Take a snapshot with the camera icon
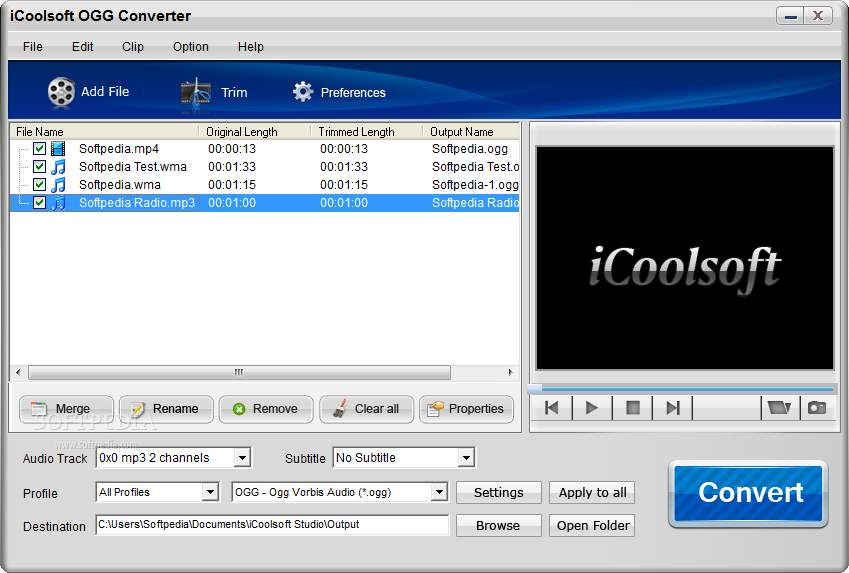The height and width of the screenshot is (573, 849). 817,408
